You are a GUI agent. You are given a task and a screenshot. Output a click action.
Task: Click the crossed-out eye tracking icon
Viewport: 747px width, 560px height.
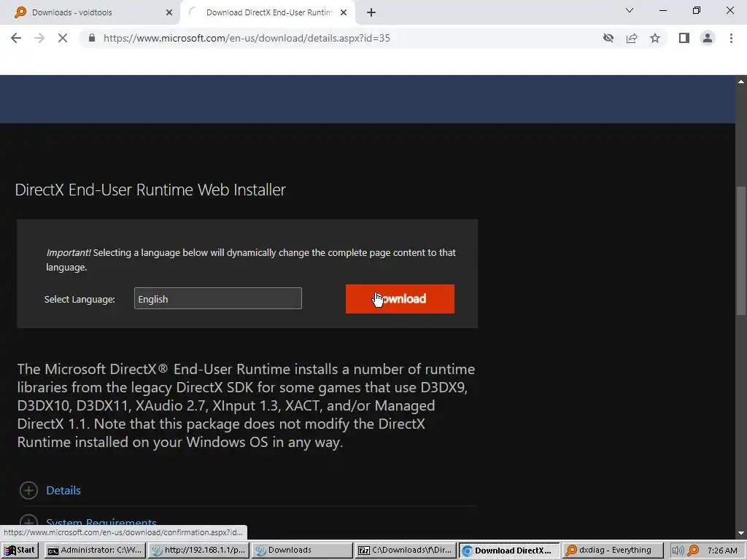(608, 38)
